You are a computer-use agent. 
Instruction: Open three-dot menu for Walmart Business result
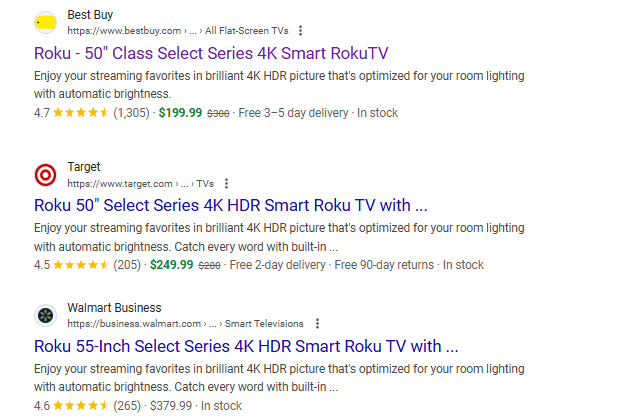(317, 323)
